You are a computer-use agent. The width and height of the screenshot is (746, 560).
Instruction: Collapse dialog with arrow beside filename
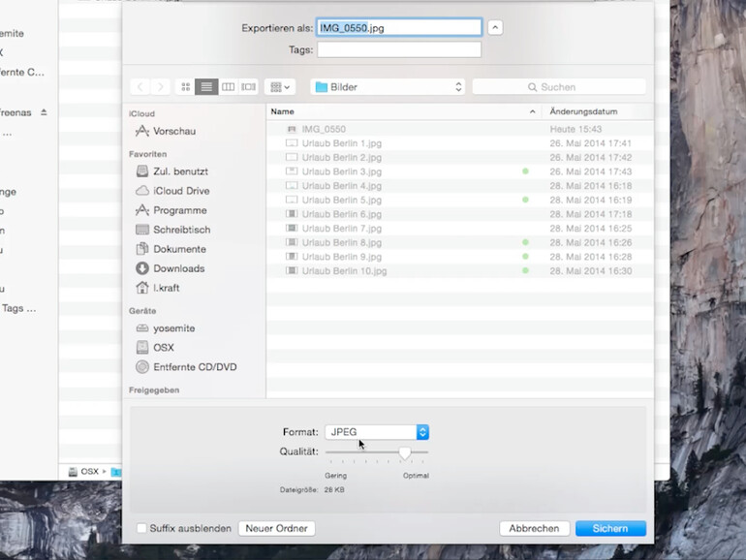pyautogui.click(x=495, y=28)
